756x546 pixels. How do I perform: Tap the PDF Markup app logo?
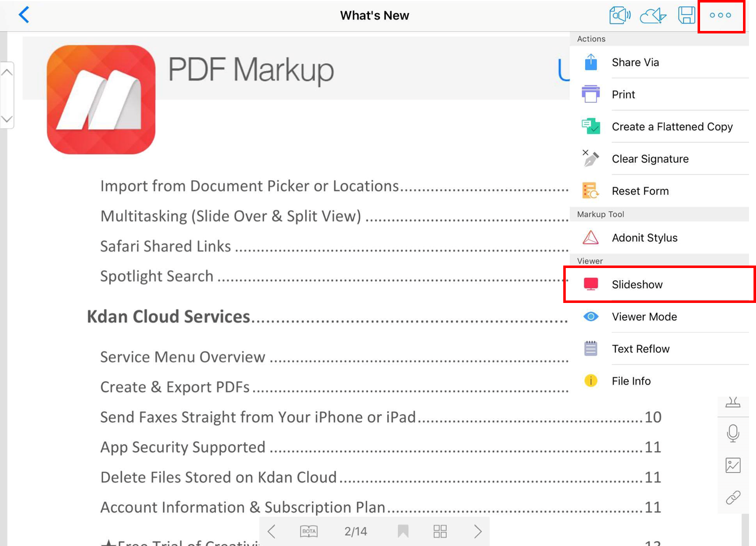[x=101, y=99]
